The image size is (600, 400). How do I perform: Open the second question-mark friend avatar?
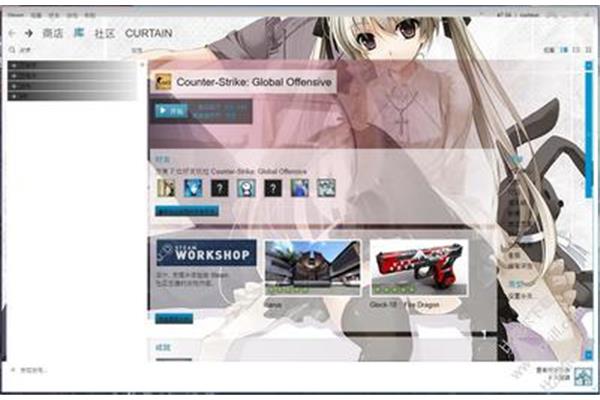tap(273, 188)
